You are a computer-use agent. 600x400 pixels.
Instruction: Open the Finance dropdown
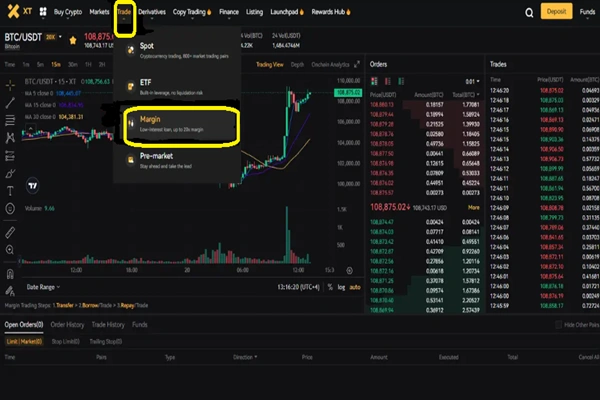tap(229, 13)
